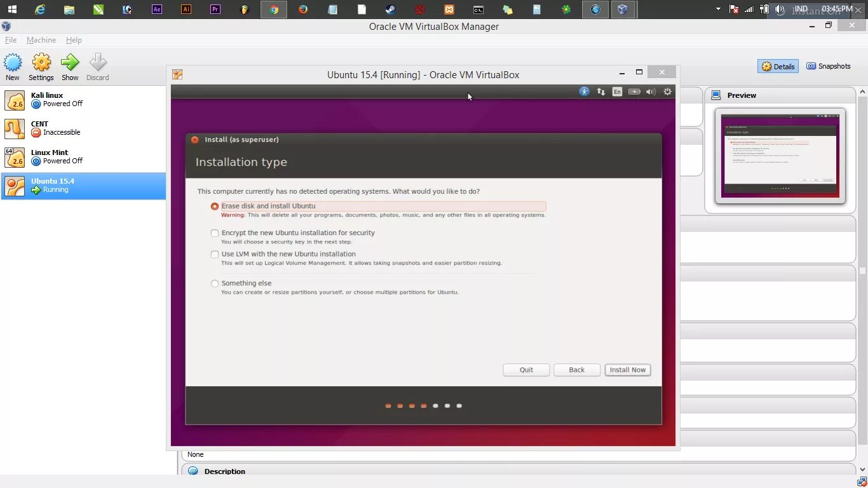Enable Use LVM with new installation
This screenshot has height=488, width=868.
pyautogui.click(x=215, y=254)
